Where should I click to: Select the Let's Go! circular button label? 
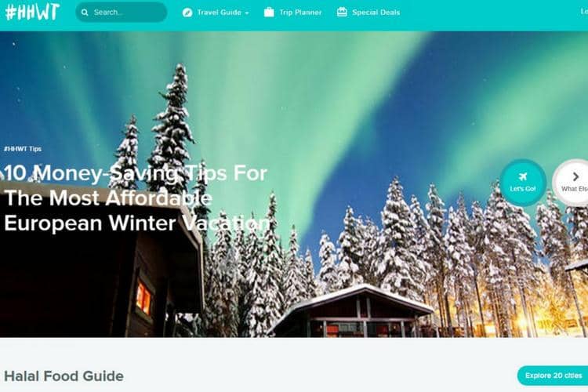pos(523,189)
